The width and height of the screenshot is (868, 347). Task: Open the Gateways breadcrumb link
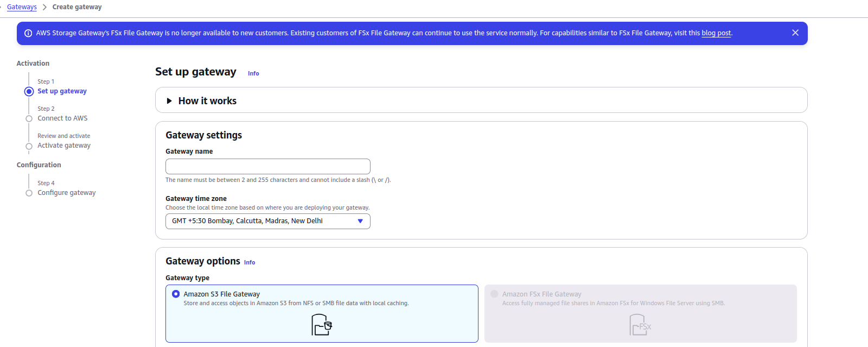pyautogui.click(x=22, y=7)
